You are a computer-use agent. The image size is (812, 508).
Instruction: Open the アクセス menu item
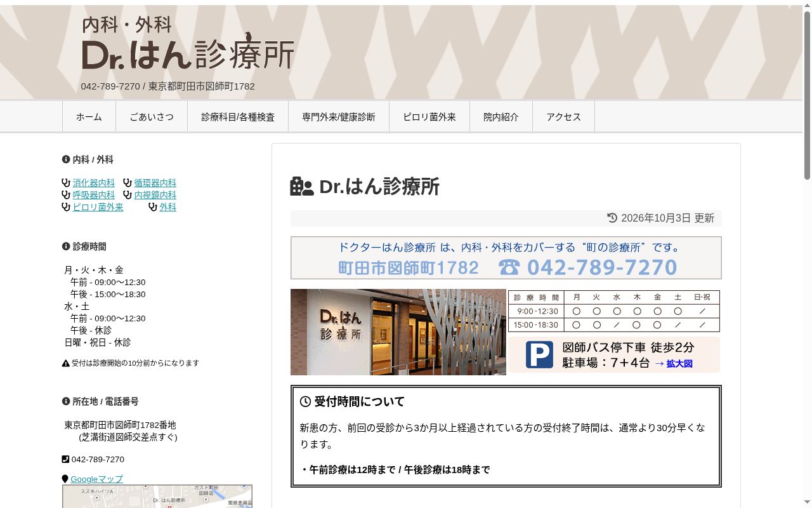pyautogui.click(x=564, y=117)
